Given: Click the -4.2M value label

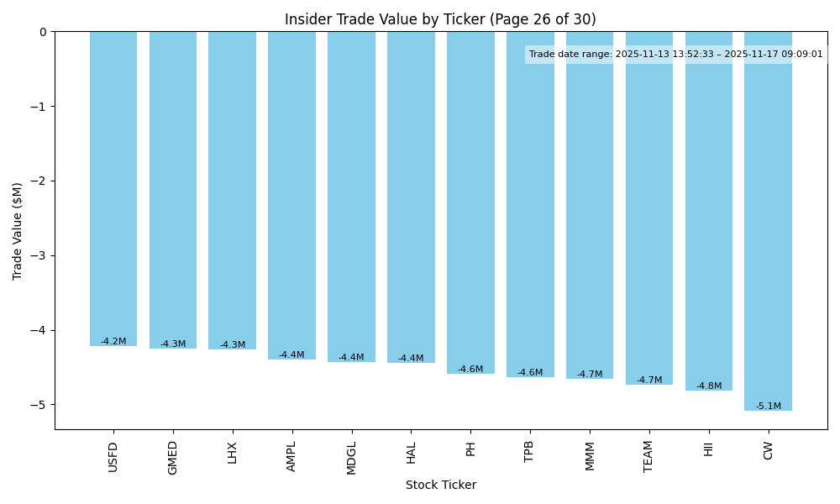Looking at the screenshot, I should tap(113, 342).
